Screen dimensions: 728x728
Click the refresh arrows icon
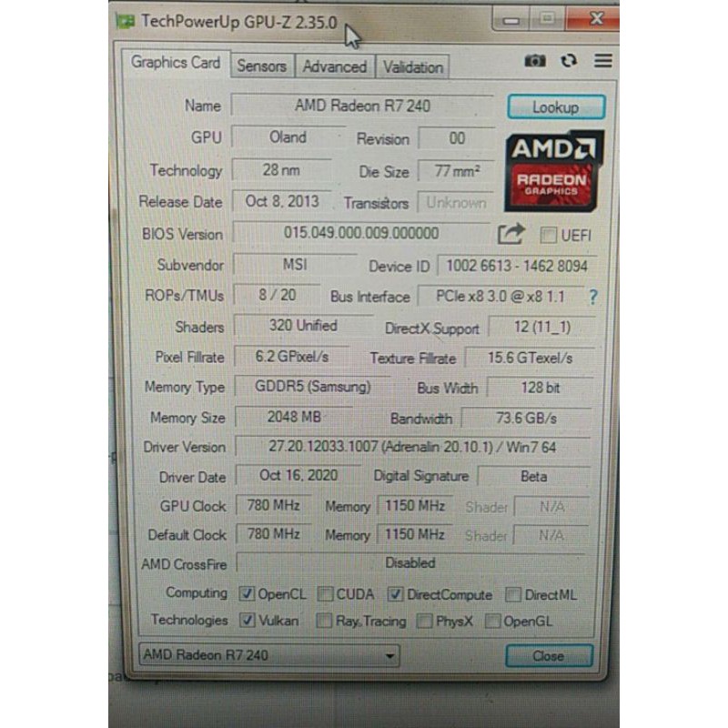pos(569,61)
